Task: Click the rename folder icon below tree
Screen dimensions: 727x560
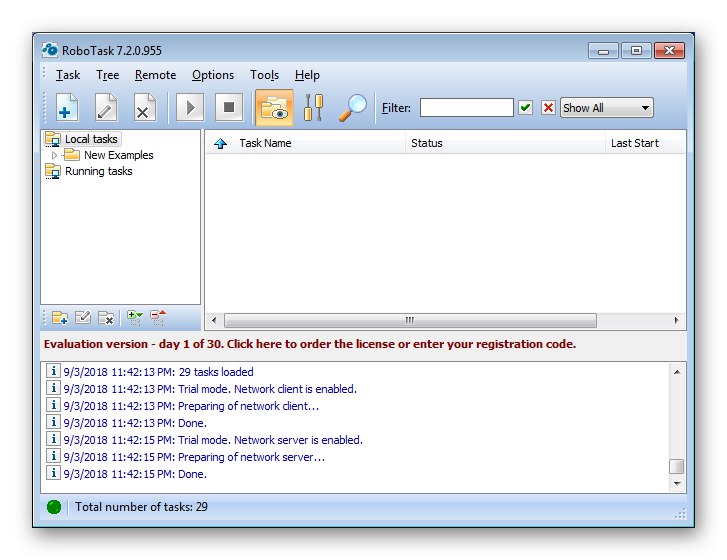Action: pyautogui.click(x=83, y=318)
